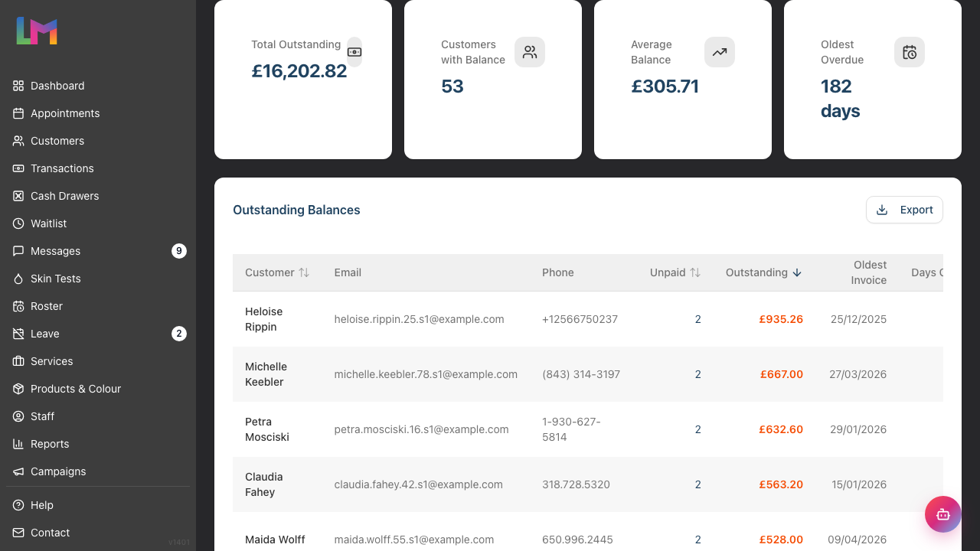Toggle Outstanding column sort direction
The image size is (980, 551).
point(764,272)
